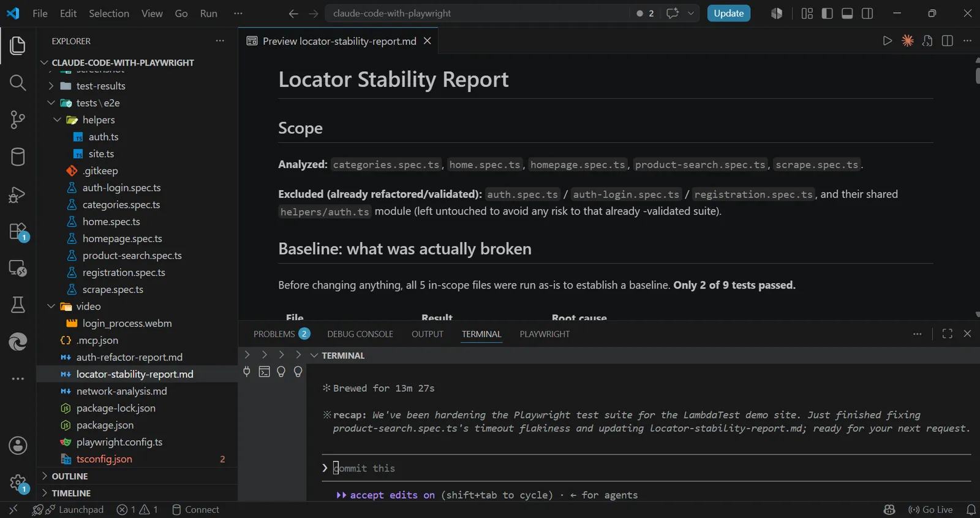Switch to the PLAYWRIGHT panel tab
980x518 pixels.
point(545,333)
